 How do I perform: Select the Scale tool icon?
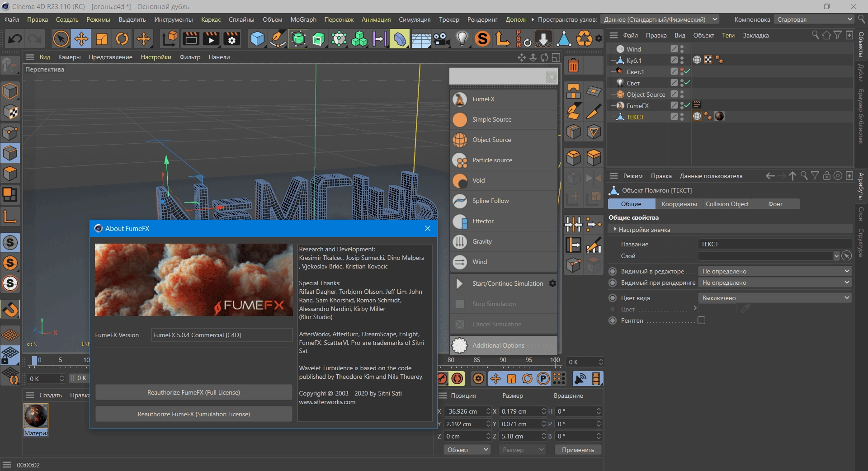pyautogui.click(x=102, y=39)
